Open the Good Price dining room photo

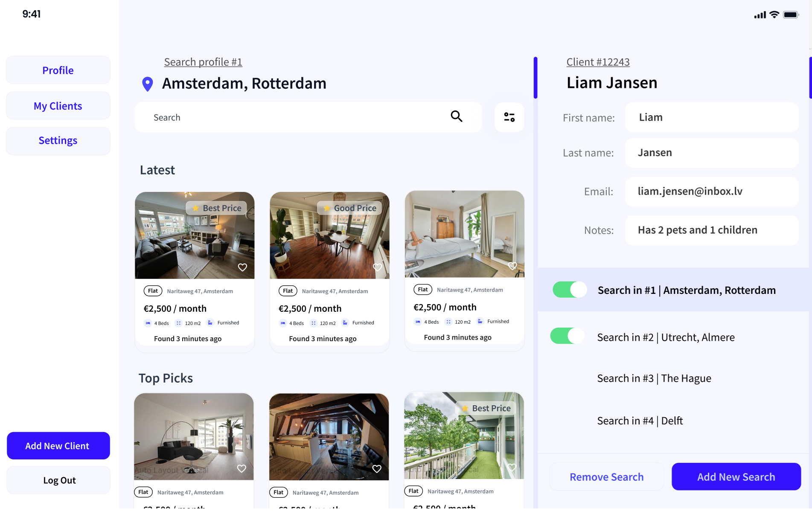click(x=329, y=235)
